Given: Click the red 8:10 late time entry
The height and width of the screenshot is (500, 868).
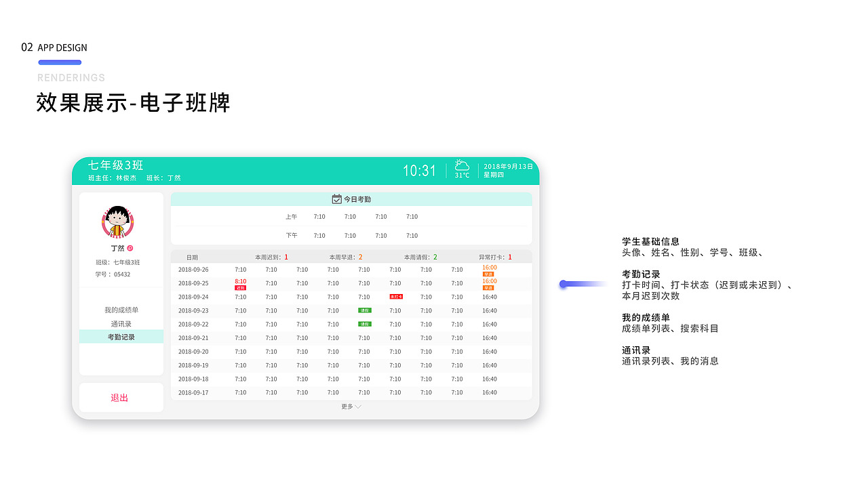Looking at the screenshot, I should coord(241,281).
